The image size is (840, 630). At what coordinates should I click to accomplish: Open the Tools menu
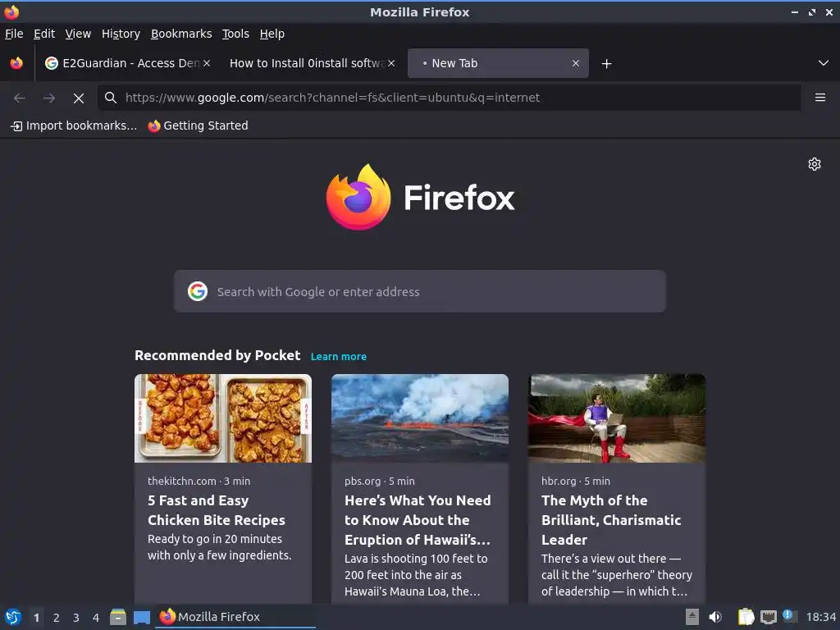coord(235,34)
